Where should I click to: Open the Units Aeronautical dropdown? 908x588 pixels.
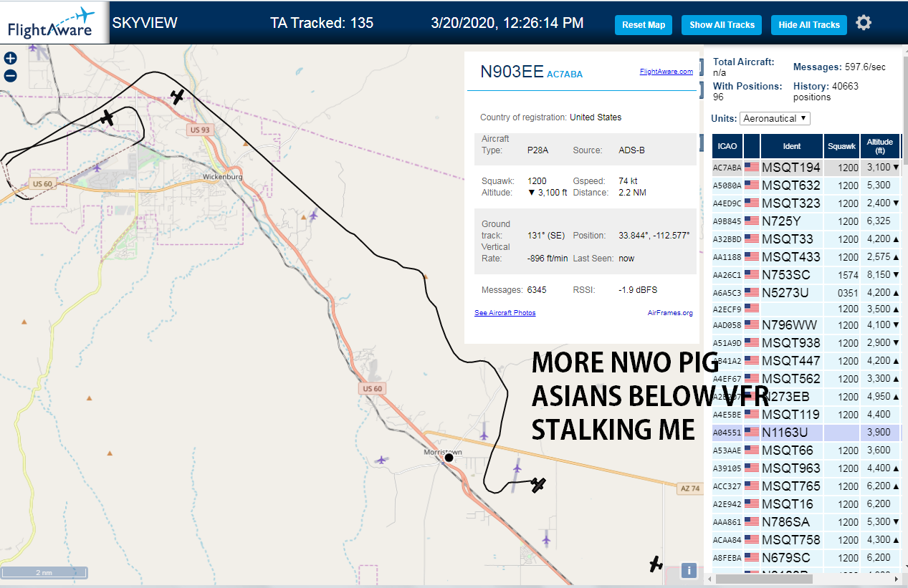pos(775,118)
